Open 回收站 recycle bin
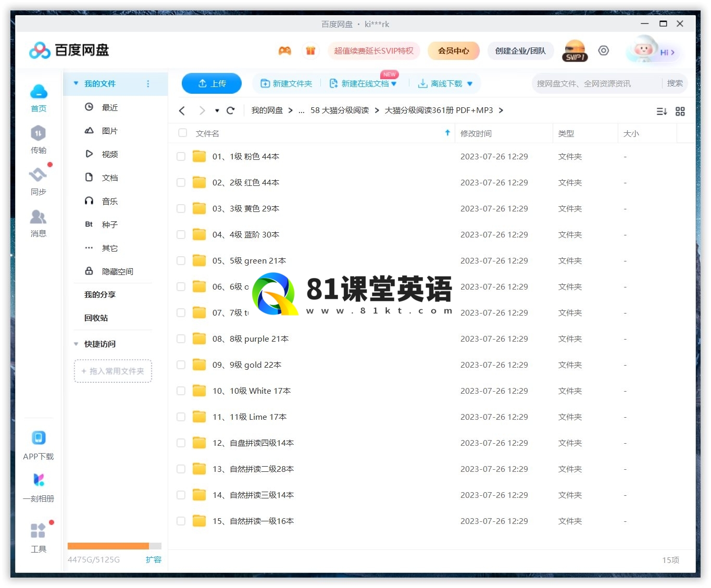This screenshot has height=588, width=711. (x=96, y=318)
